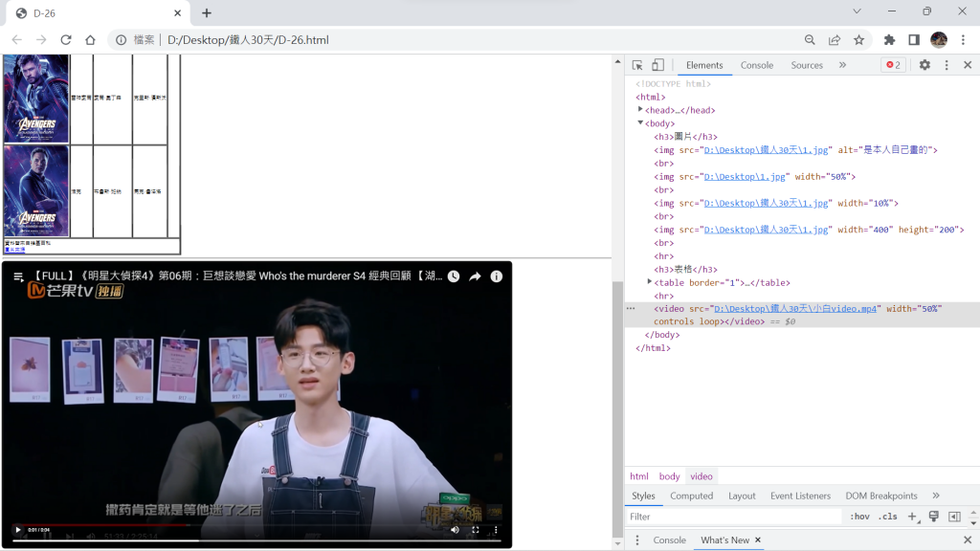Expand the head element node
980x551 pixels.
tap(640, 110)
